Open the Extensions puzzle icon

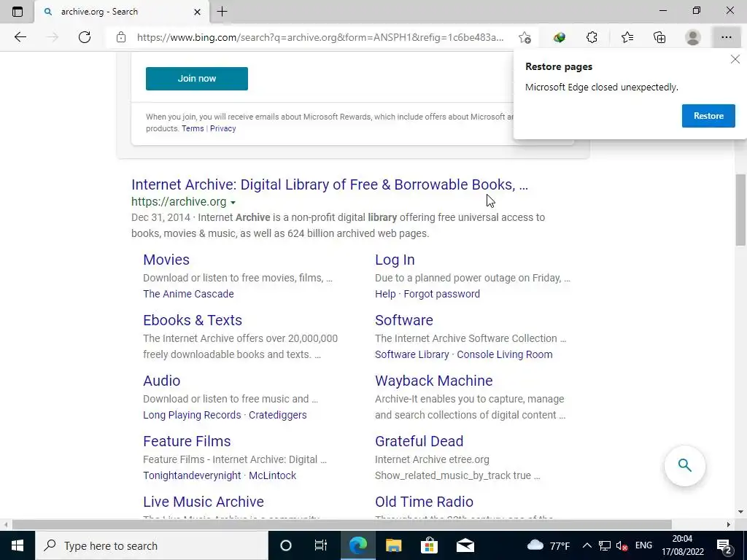[592, 37]
